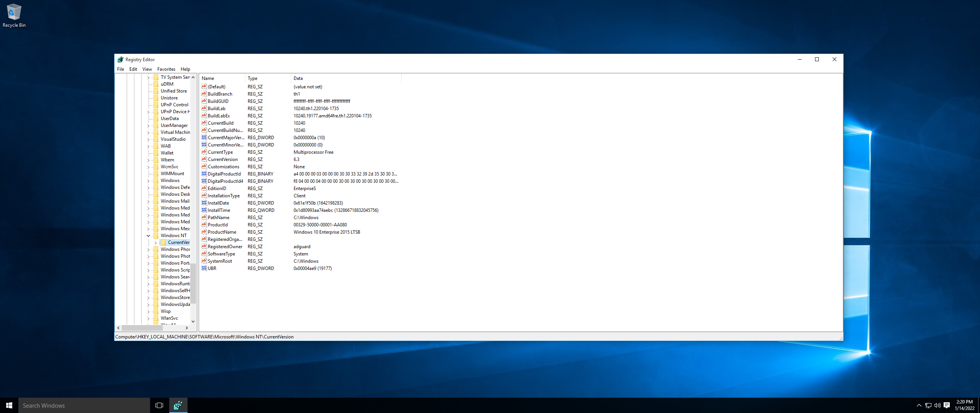Expand the WlanSvc tree node

point(149,318)
